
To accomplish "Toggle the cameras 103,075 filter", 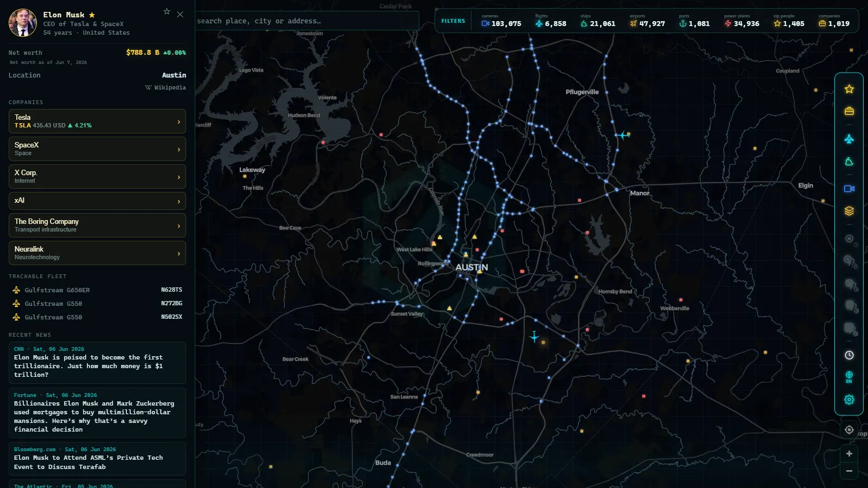I will 501,21.
